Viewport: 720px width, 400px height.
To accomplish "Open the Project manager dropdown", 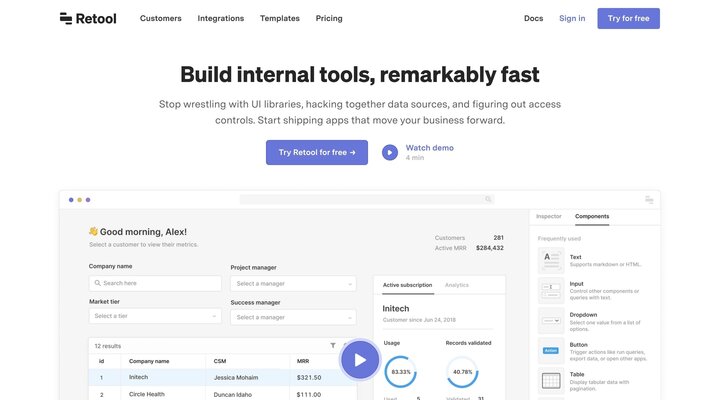I will 293,284.
